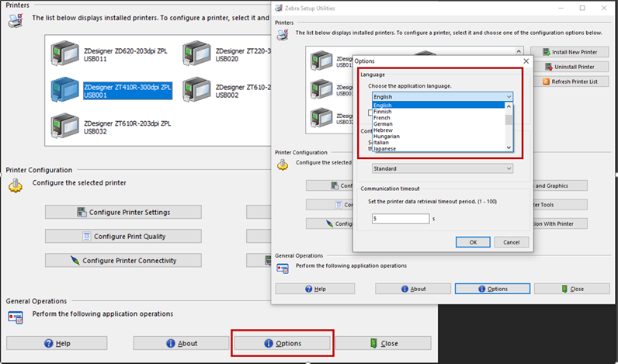Select bottom printer icon in Zebra Setup Utilities list
The width and height of the screenshot is (618, 364).
pos(321,117)
